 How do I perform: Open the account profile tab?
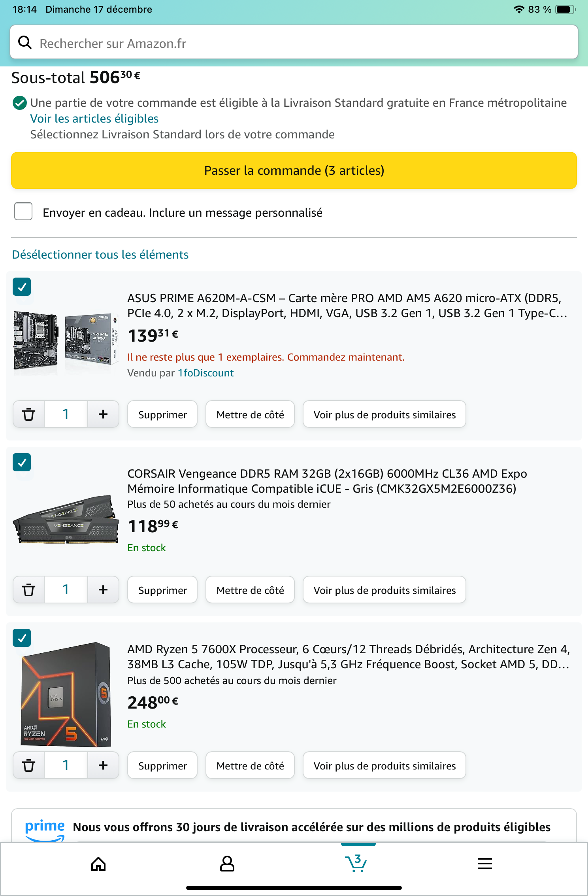[227, 864]
